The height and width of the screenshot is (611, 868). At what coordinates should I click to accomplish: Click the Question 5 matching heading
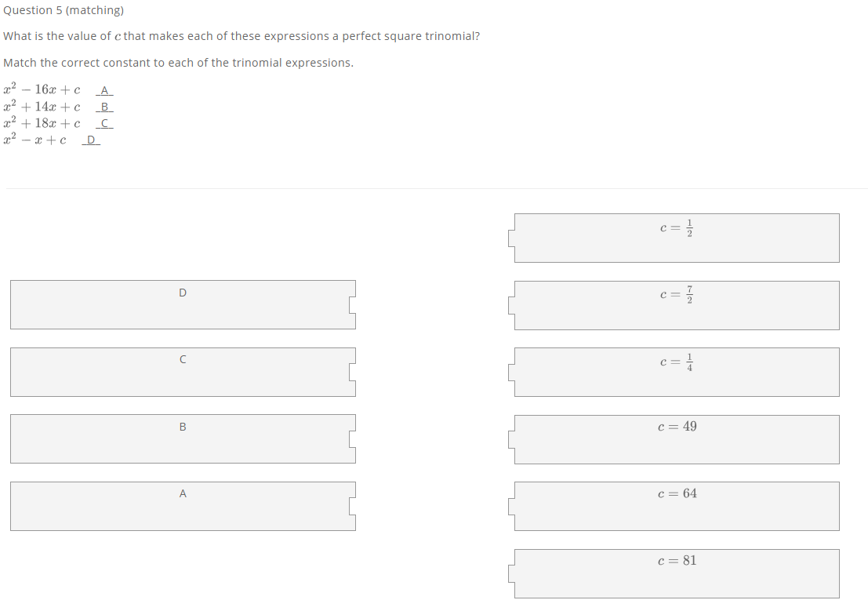pos(62,10)
